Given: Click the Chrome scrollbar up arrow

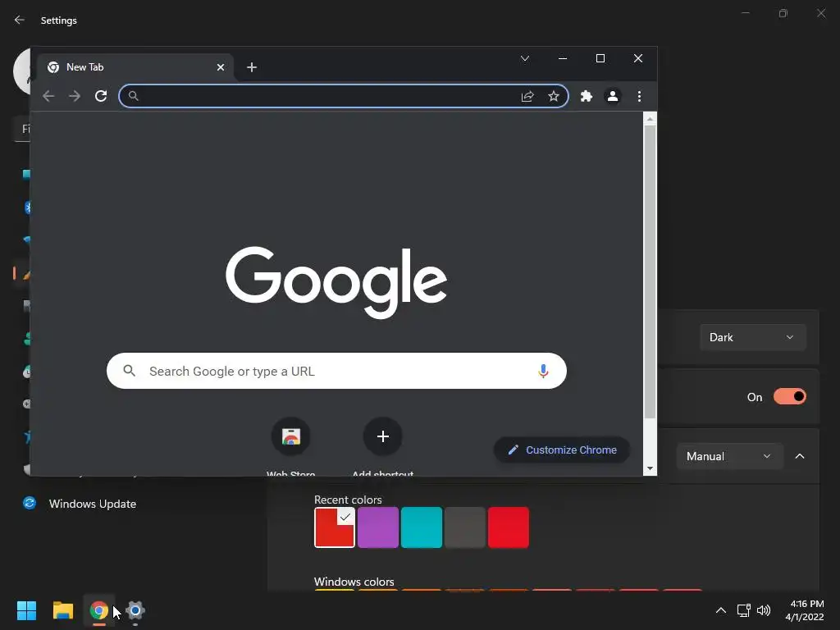Looking at the screenshot, I should click(650, 119).
